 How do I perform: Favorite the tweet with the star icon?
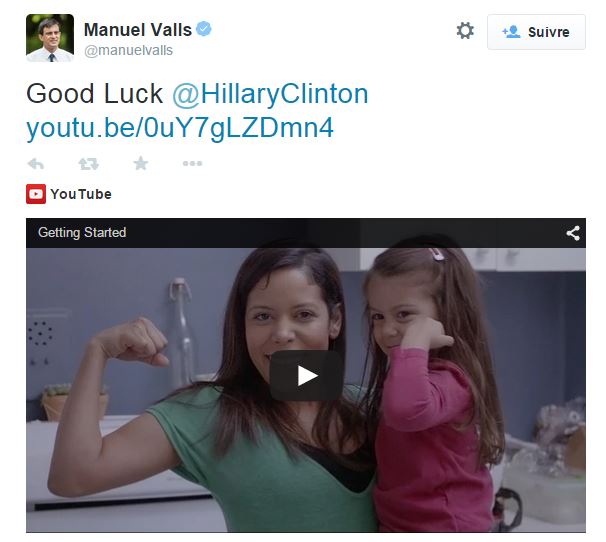(x=141, y=163)
